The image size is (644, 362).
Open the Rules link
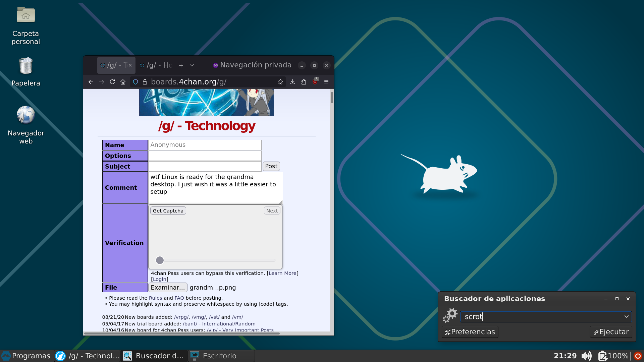click(x=155, y=298)
